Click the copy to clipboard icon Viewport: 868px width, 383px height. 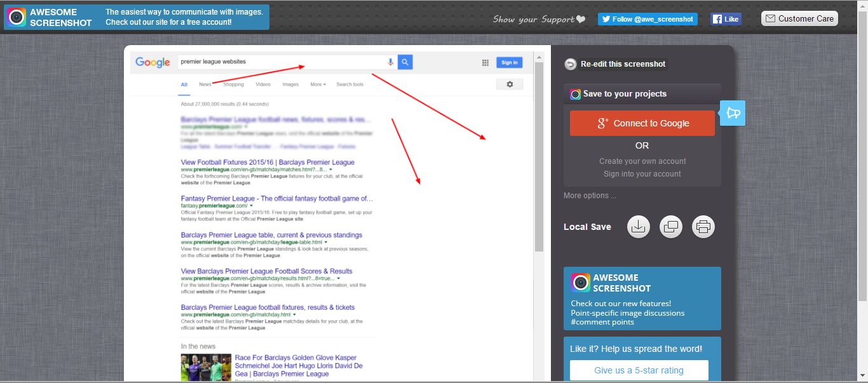[671, 227]
